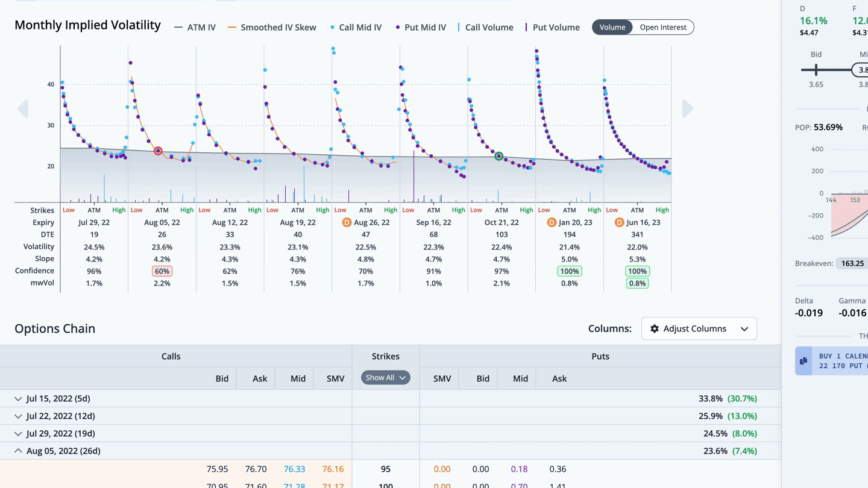The width and height of the screenshot is (868, 488).
Task: Click the dividend icon beside Jun 16, 23
Action: click(x=619, y=222)
